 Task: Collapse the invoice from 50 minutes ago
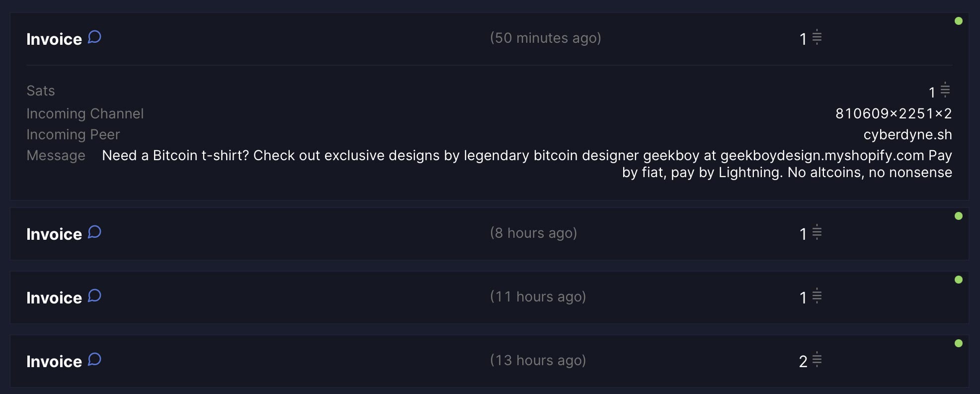[490, 39]
